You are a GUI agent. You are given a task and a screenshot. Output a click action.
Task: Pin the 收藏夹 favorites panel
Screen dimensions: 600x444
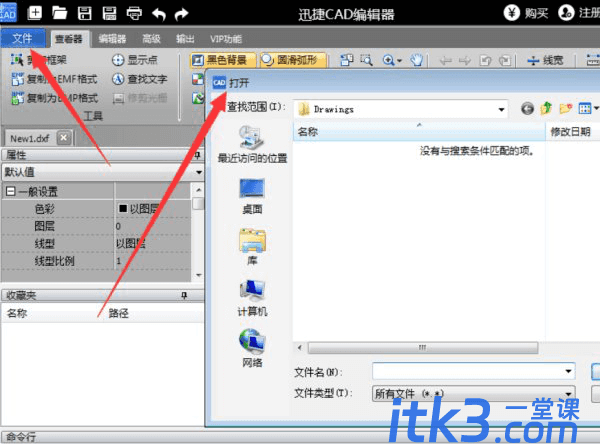coord(184,295)
